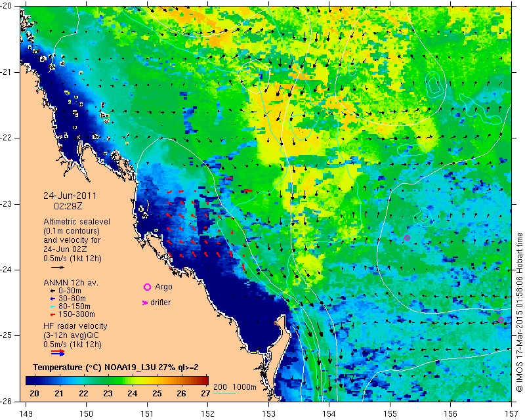The image size is (525, 420).
Task: Click the 'HF radar velocity' legend text
Action: (75, 326)
